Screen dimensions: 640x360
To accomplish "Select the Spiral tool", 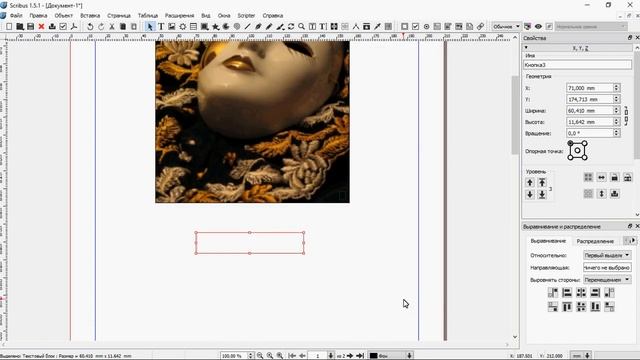I will 237,27.
